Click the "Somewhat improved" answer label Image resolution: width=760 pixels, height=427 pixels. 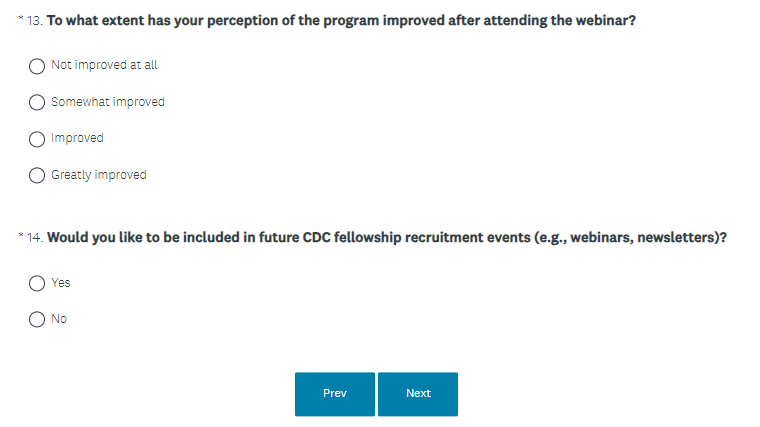[x=108, y=102]
